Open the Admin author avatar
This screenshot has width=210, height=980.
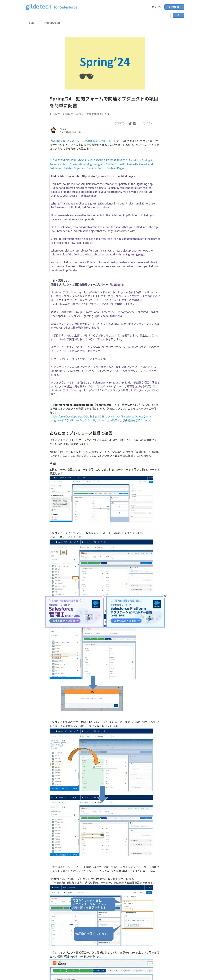pyautogui.click(x=53, y=130)
